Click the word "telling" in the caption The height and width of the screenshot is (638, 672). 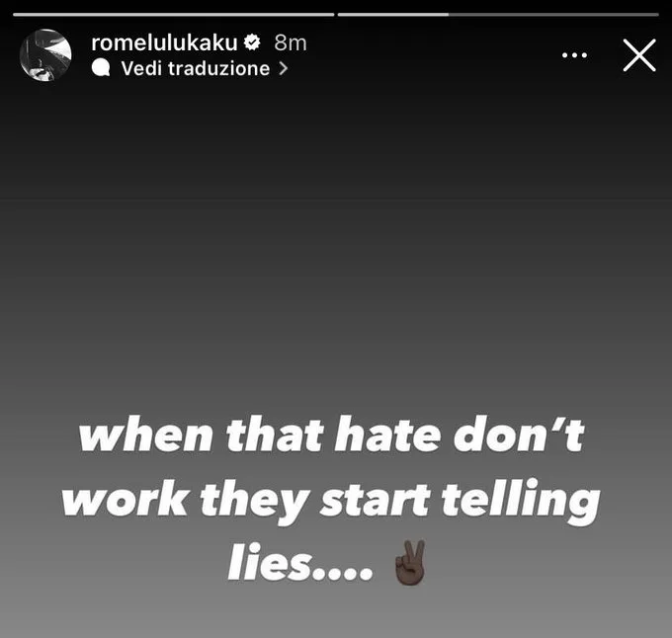[x=521, y=500]
